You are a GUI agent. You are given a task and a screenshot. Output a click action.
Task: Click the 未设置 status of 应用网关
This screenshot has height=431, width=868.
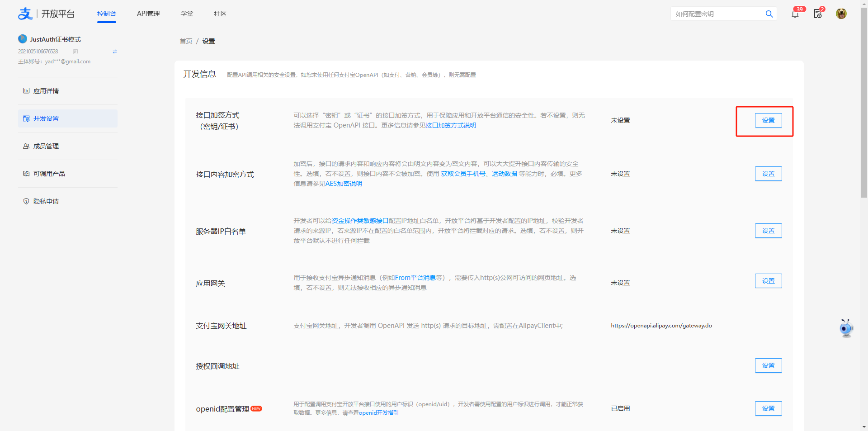tap(620, 283)
